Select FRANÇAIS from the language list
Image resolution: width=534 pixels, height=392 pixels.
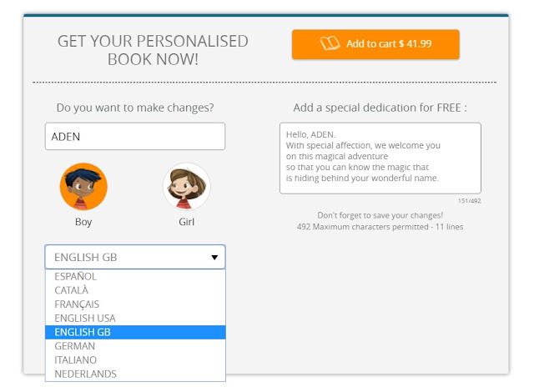tap(135, 304)
